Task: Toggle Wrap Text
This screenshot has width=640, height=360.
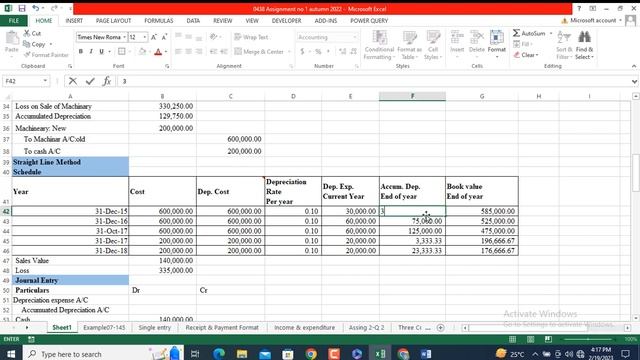Action: [251, 37]
